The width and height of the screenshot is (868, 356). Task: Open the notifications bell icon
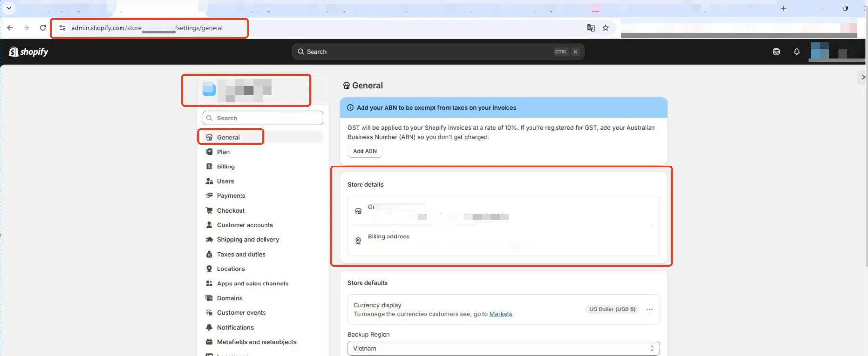pos(796,52)
